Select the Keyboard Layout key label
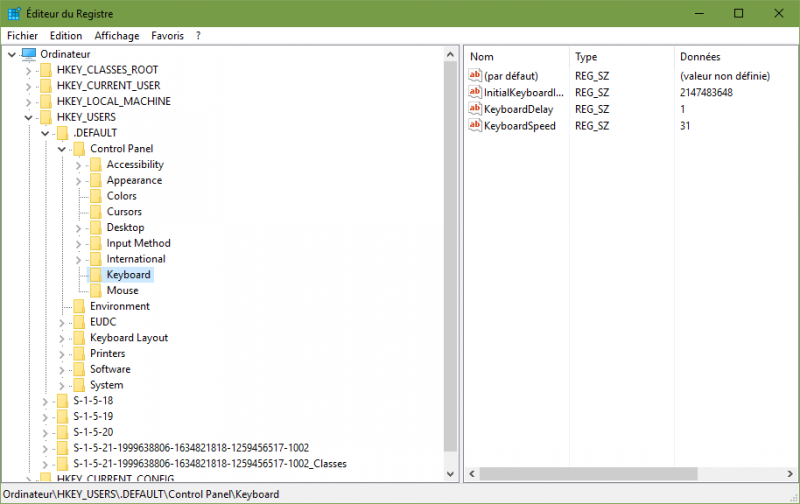The height and width of the screenshot is (504, 800). click(129, 338)
